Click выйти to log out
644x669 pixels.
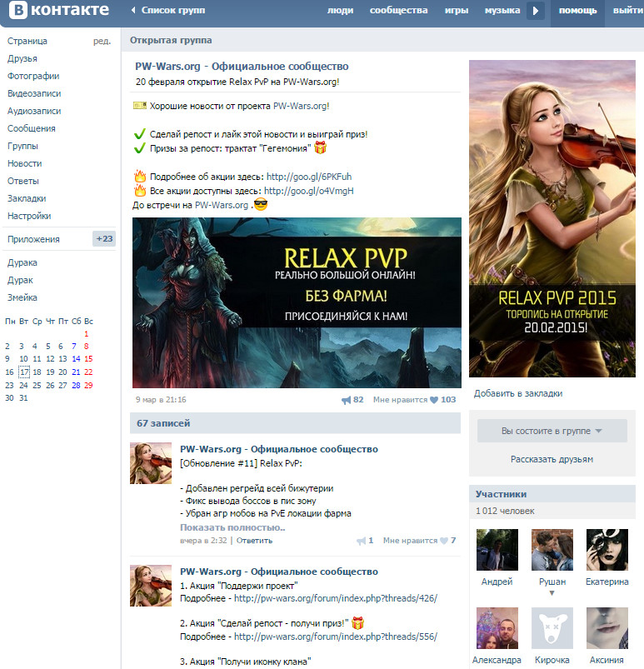click(628, 10)
